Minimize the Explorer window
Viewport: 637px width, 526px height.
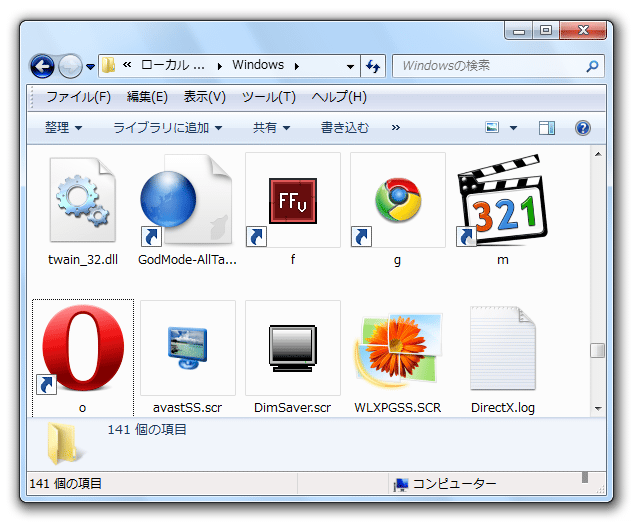[x=518, y=31]
